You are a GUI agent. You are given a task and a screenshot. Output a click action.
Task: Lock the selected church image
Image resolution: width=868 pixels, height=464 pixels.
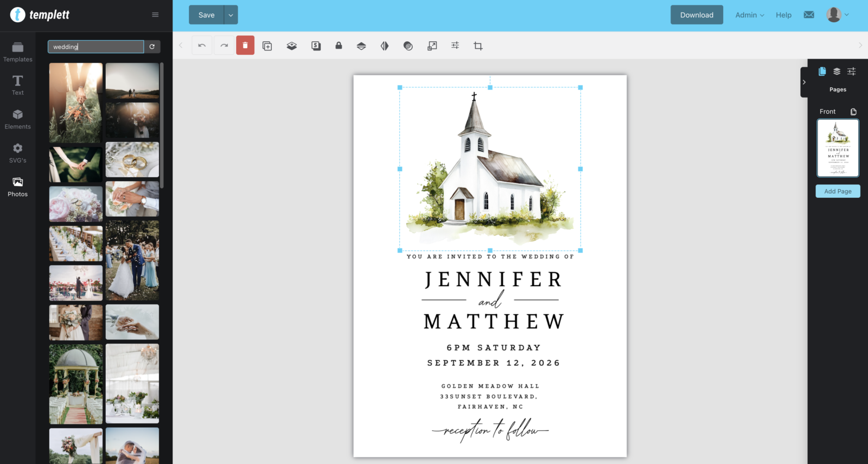[x=339, y=46]
